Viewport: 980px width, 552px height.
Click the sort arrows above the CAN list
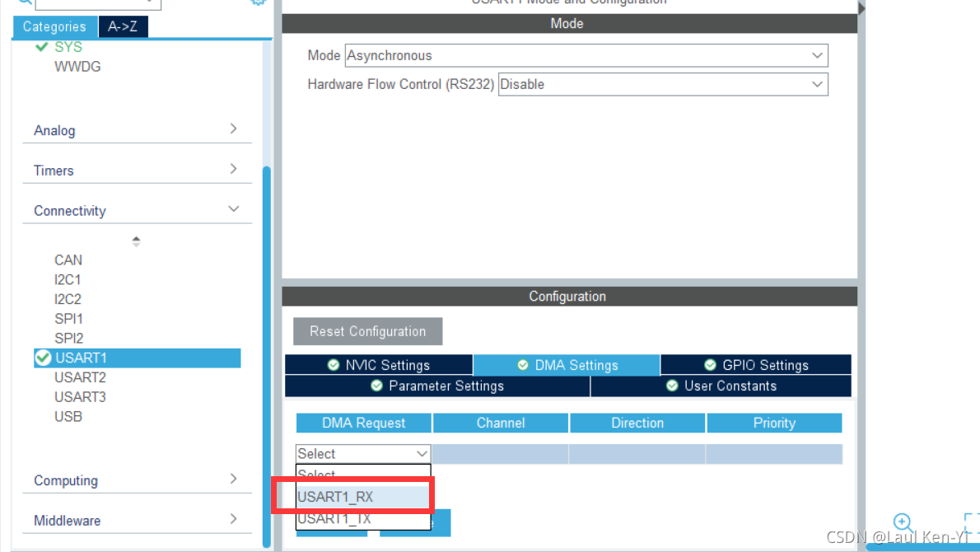[137, 242]
